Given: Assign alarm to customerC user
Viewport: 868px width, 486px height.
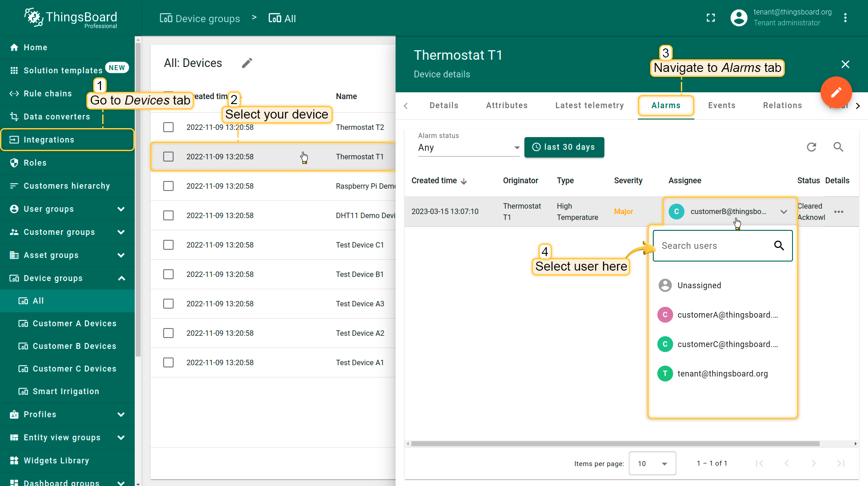Looking at the screenshot, I should click(x=722, y=344).
